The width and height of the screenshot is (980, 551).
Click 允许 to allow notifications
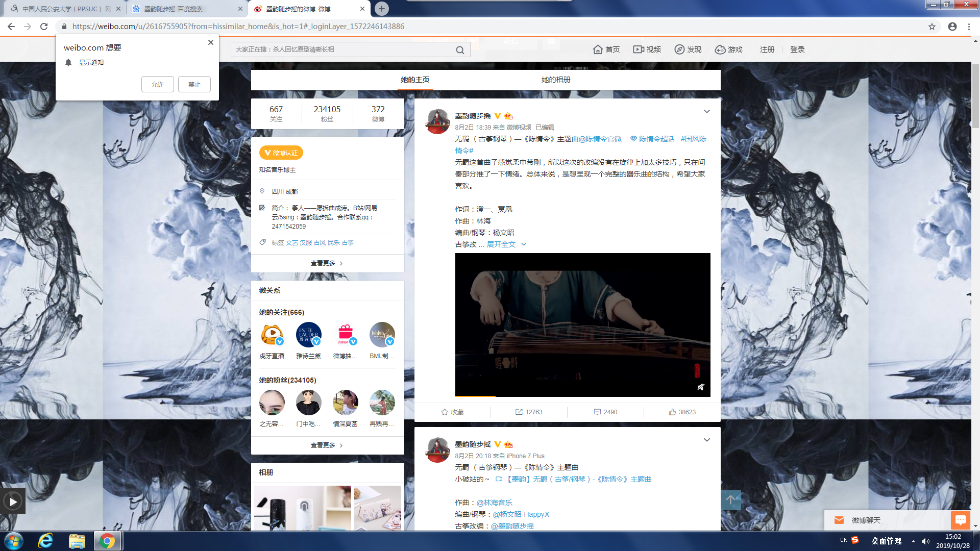(x=157, y=84)
